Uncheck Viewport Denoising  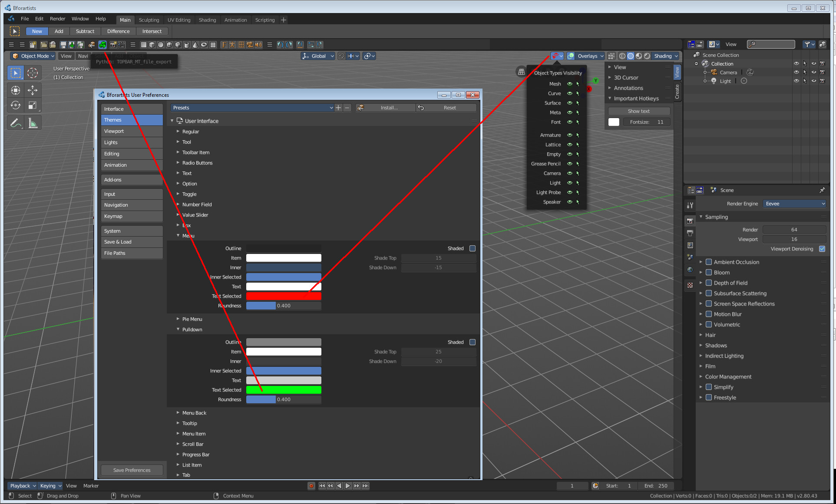[x=822, y=249]
